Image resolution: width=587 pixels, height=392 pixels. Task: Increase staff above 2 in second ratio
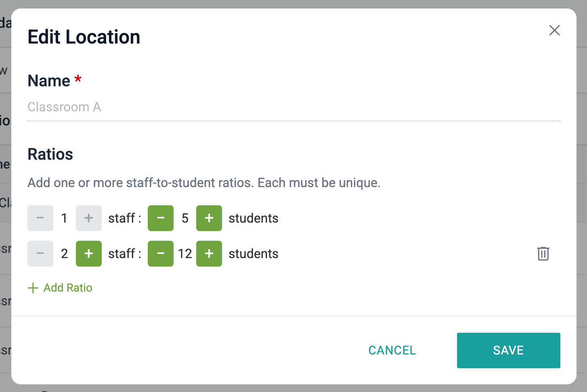click(x=89, y=254)
